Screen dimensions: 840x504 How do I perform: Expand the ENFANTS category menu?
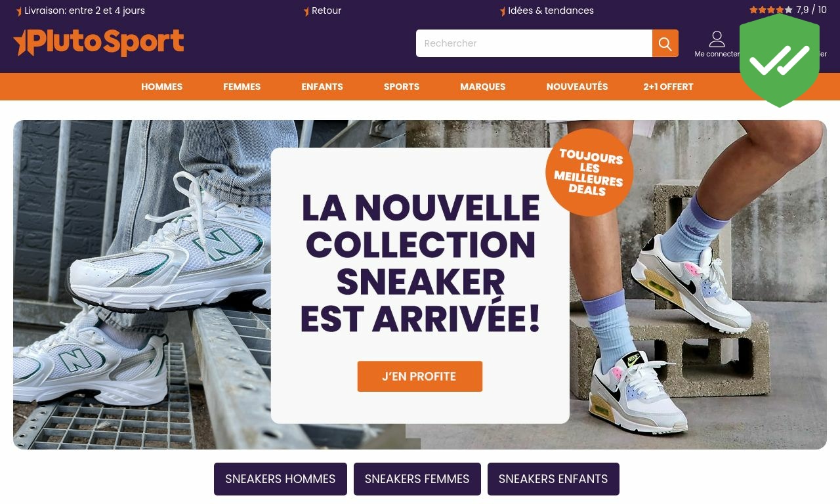pyautogui.click(x=322, y=87)
